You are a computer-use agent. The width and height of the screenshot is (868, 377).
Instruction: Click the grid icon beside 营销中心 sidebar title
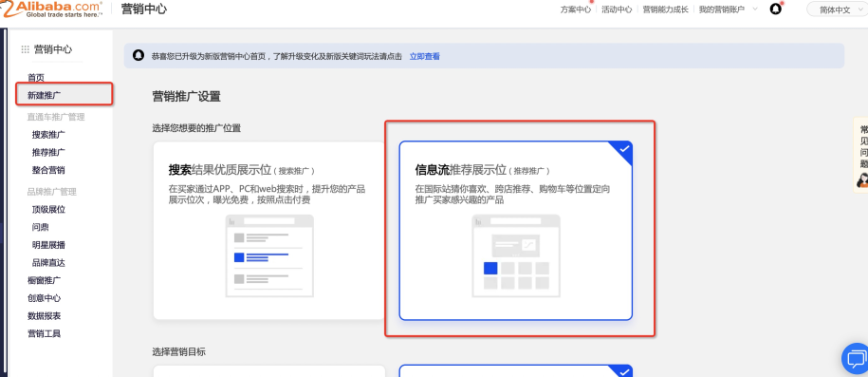(25, 49)
